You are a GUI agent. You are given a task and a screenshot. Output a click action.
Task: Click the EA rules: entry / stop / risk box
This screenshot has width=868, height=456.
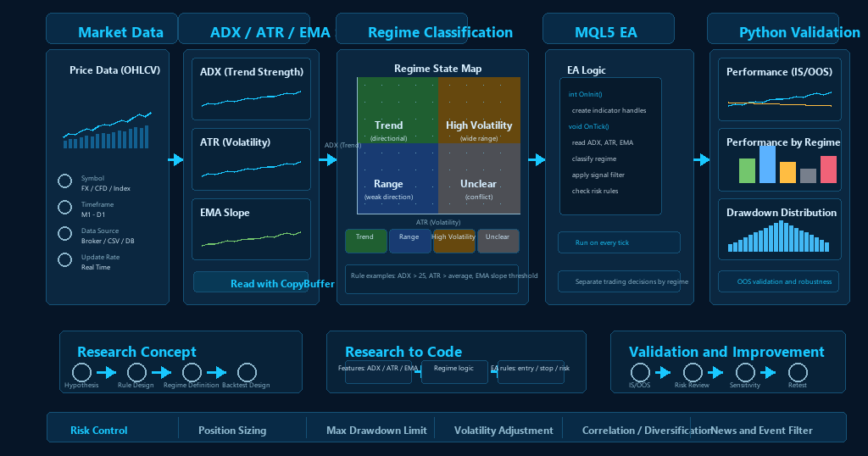531,372
